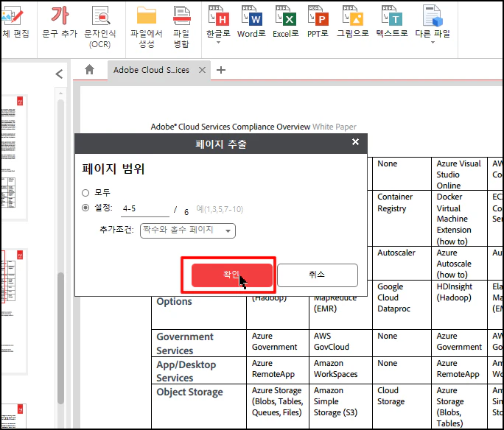
Task: Open the 짝수와 홀수 페이지 dropdown
Action: pos(188,230)
